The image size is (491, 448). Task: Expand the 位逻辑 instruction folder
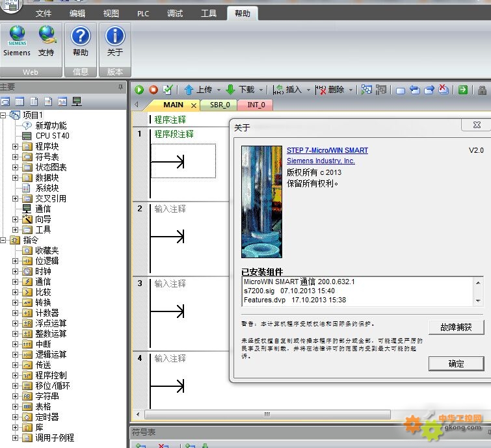[x=15, y=261]
